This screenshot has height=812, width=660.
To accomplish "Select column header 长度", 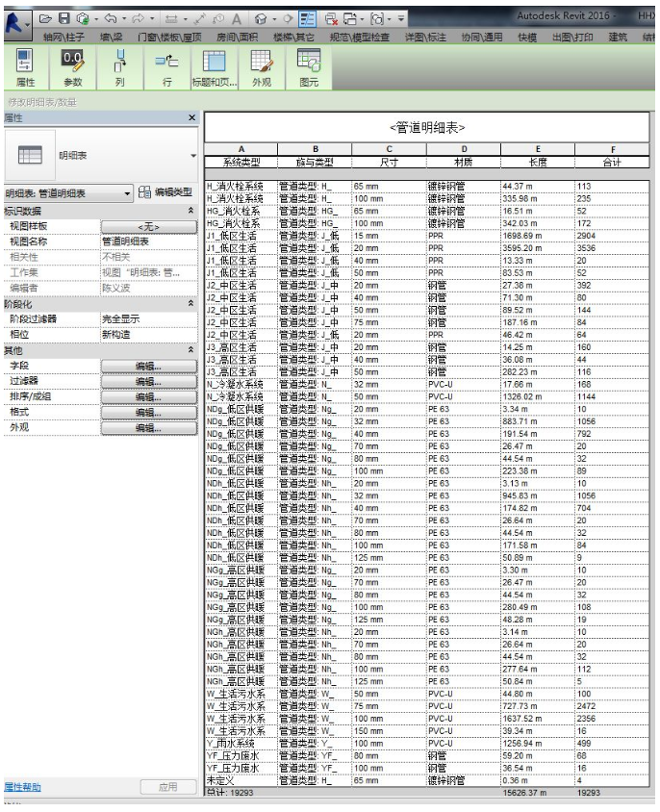I will (x=538, y=162).
